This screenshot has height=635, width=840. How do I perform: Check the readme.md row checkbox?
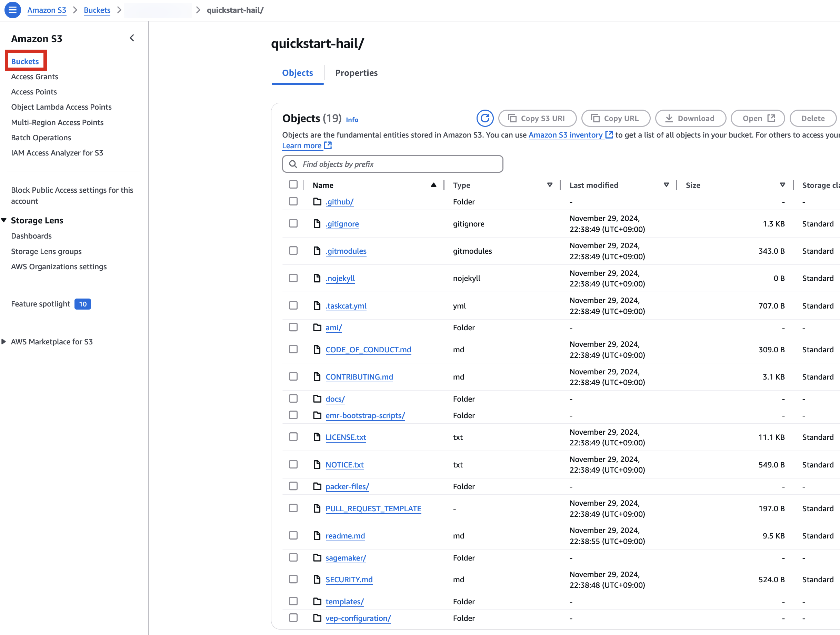(x=293, y=535)
